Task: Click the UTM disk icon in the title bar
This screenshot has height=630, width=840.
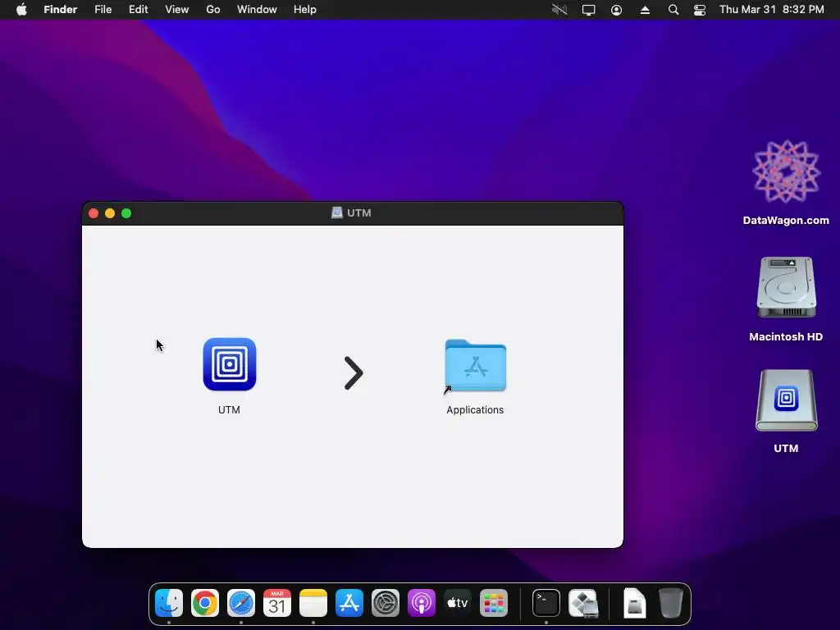Action: [336, 212]
